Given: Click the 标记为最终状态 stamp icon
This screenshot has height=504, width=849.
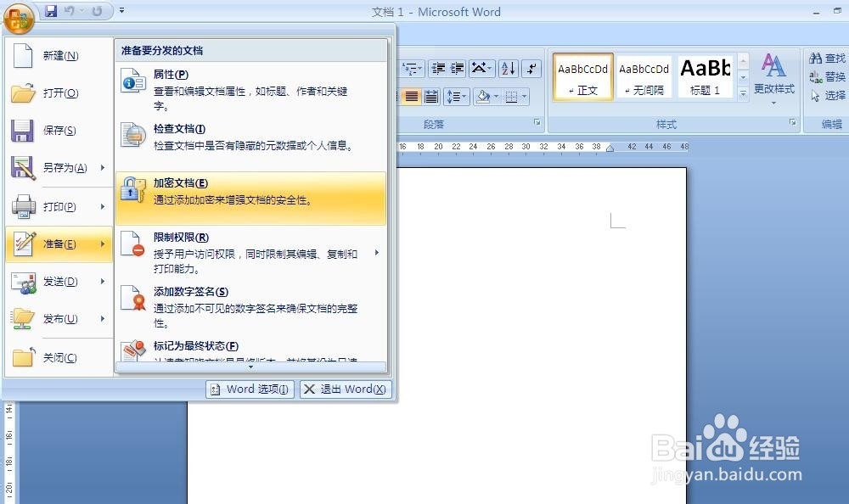Looking at the screenshot, I should [133, 350].
